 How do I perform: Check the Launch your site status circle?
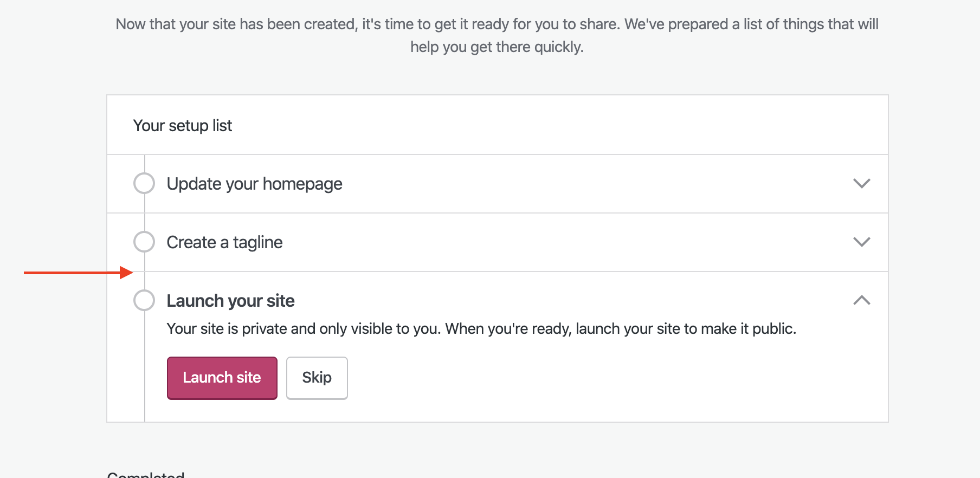pos(144,301)
